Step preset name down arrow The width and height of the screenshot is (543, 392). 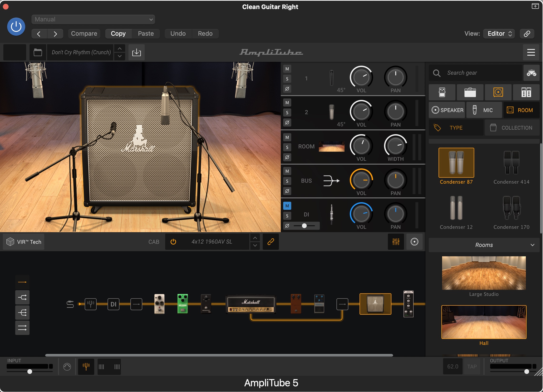click(x=120, y=56)
